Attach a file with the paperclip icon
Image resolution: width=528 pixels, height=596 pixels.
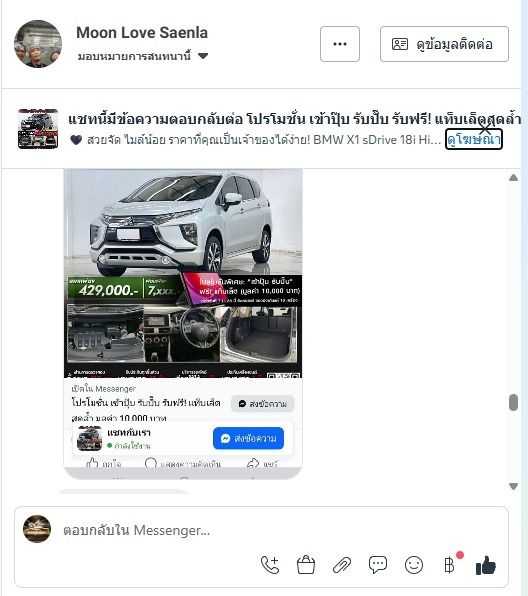click(x=342, y=565)
